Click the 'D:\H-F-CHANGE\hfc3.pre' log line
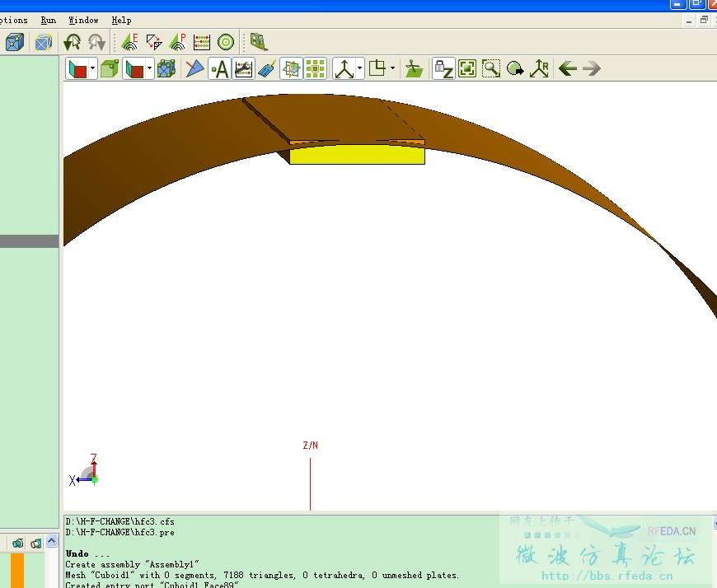The width and height of the screenshot is (717, 588). 119,532
